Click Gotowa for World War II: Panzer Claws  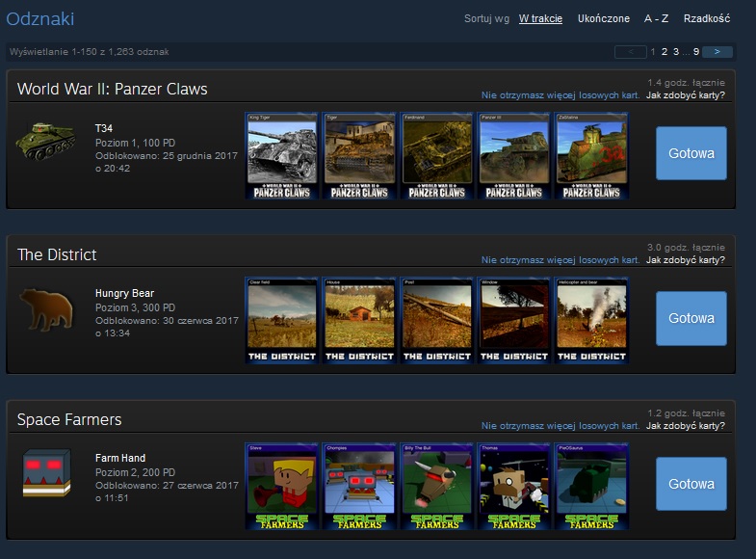[691, 153]
